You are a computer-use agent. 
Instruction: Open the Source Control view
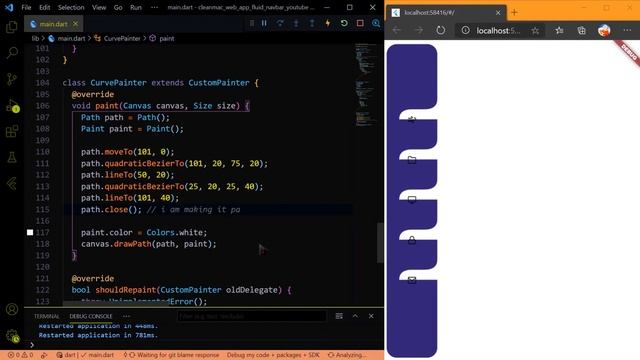coord(12,79)
